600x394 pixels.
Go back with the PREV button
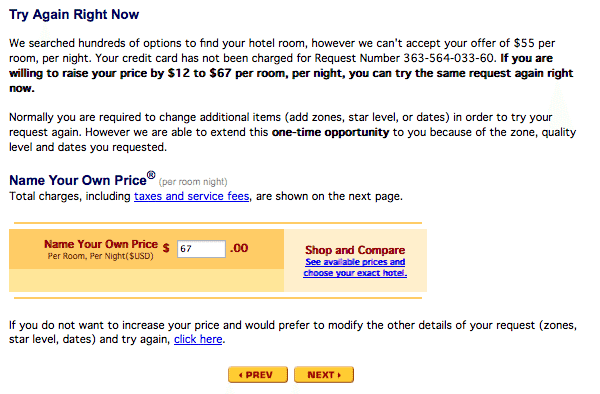258,374
